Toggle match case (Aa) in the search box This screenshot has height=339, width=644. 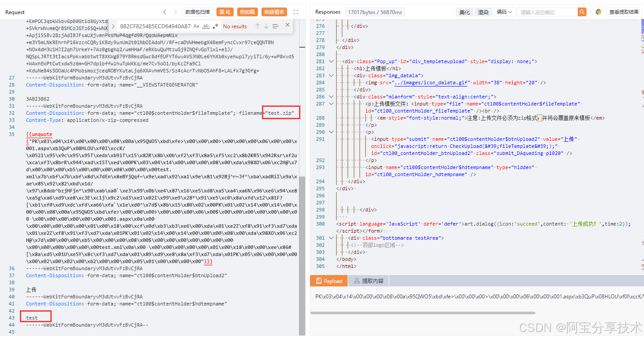click(196, 26)
